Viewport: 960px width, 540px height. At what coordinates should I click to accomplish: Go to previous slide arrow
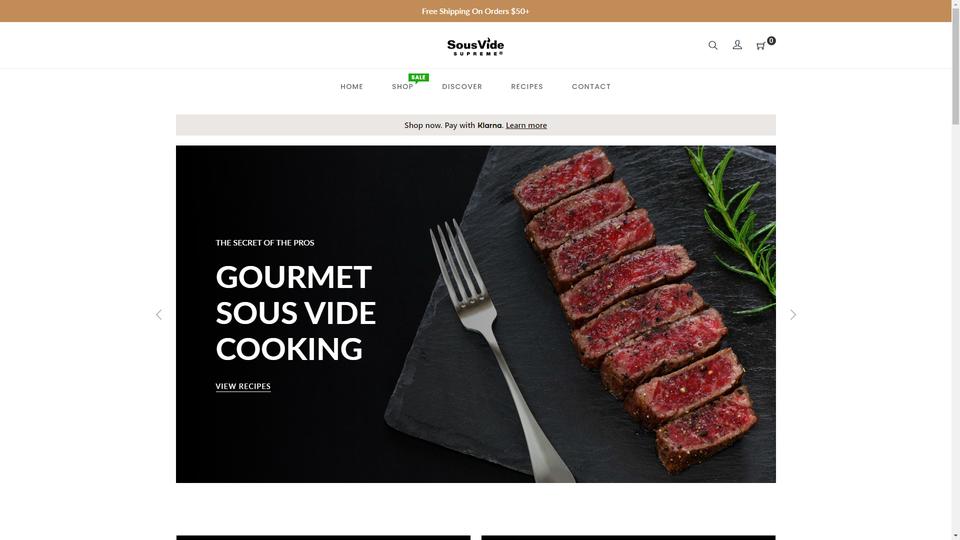159,315
